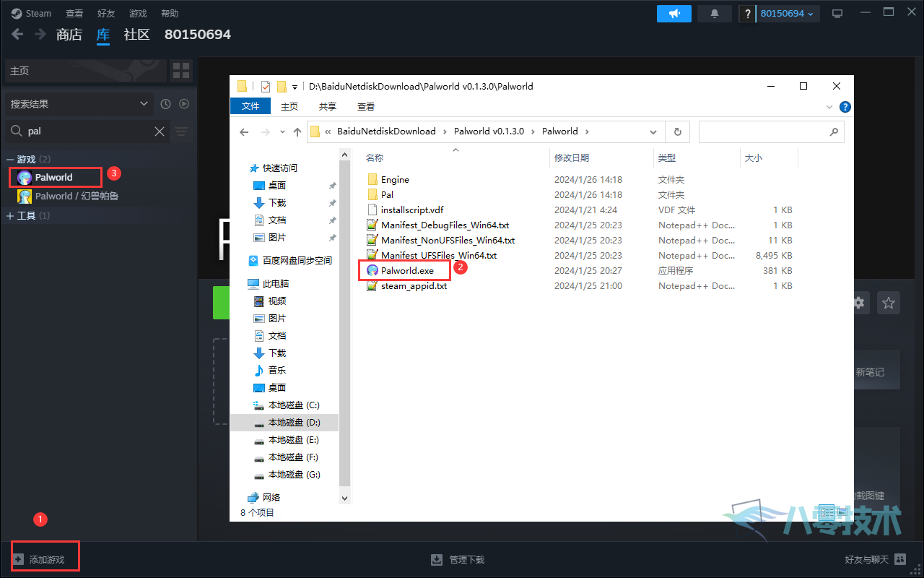The height and width of the screenshot is (578, 924).
Task: Expand the 工具 category in library
Action: (10, 215)
